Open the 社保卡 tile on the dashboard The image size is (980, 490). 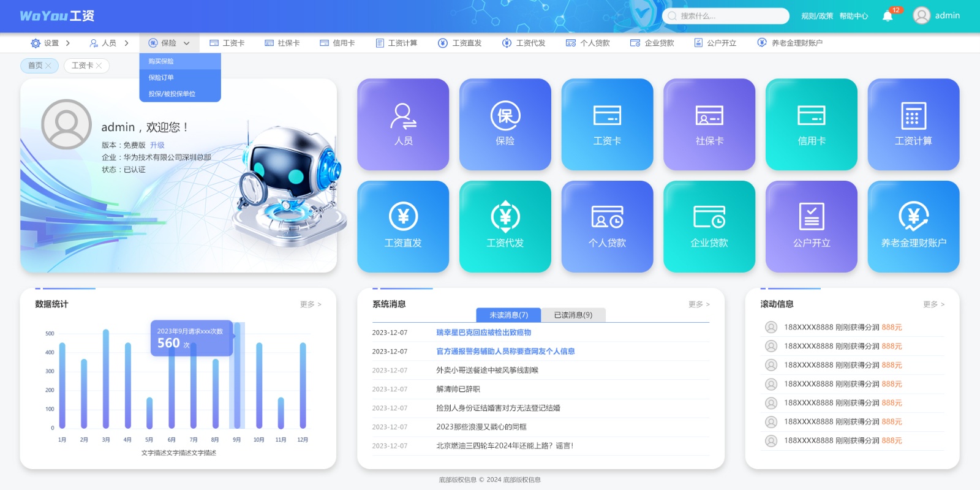[709, 124]
